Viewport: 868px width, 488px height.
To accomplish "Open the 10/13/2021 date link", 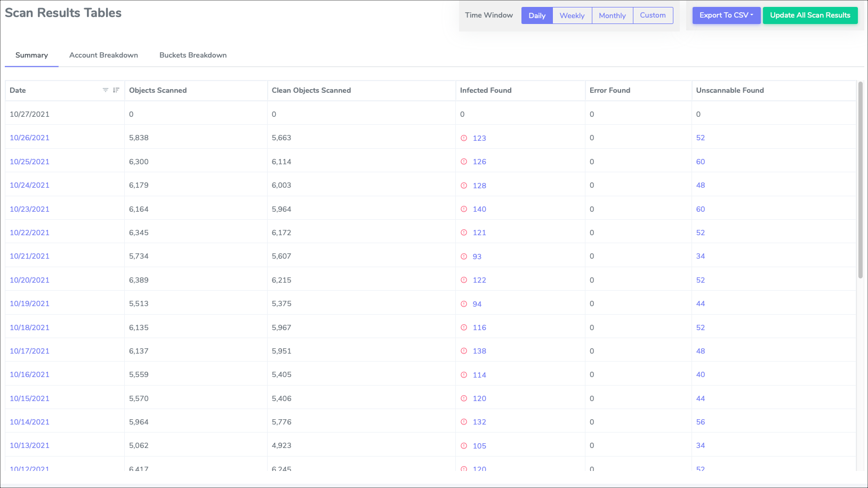I will click(29, 445).
